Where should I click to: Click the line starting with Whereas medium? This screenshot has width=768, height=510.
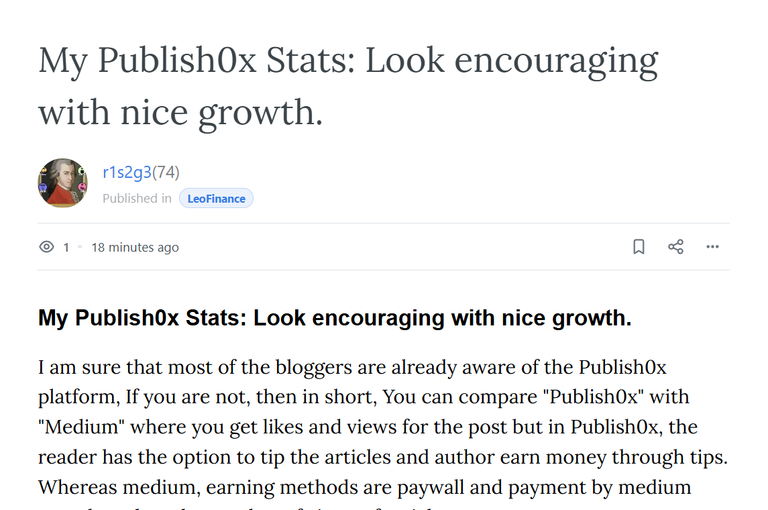365,487
